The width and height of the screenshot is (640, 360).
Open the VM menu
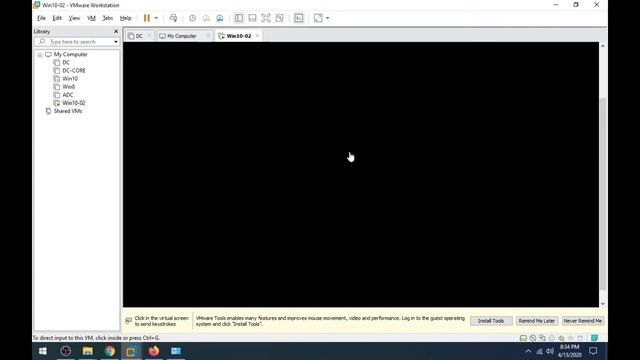[x=91, y=18]
